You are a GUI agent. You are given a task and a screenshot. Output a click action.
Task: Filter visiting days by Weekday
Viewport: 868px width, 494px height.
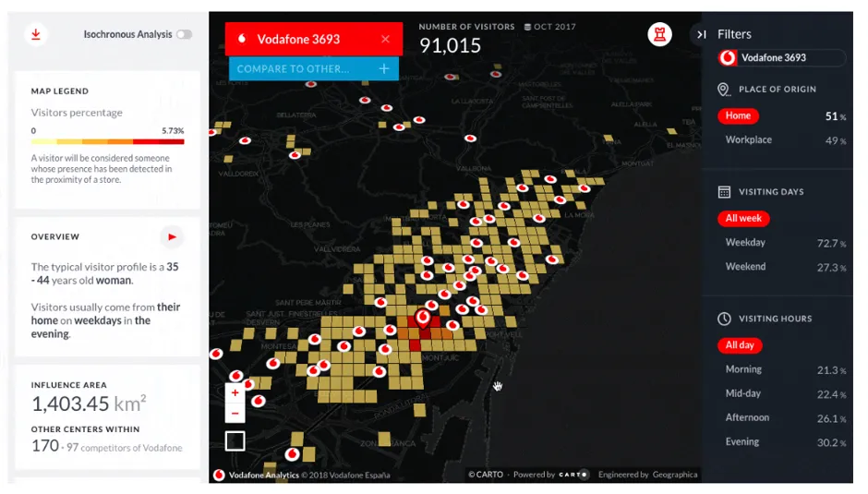[x=745, y=242]
